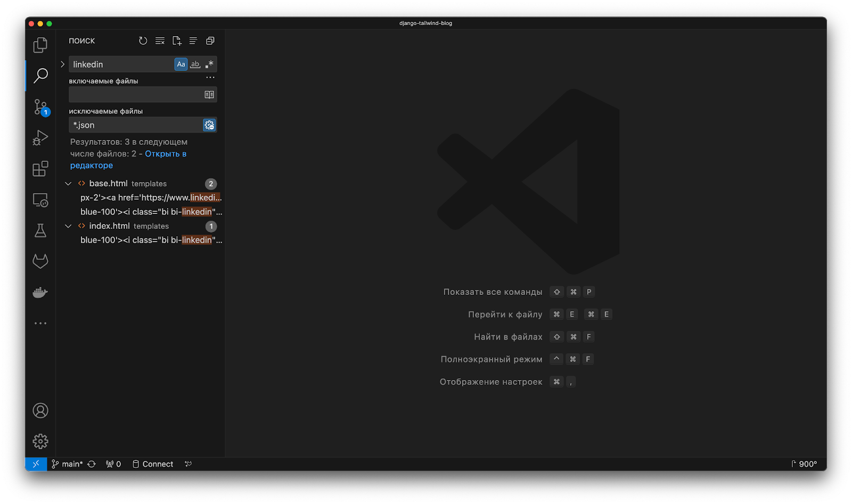Click the 900° status bar item
Image resolution: width=852 pixels, height=504 pixels.
pyautogui.click(x=804, y=464)
